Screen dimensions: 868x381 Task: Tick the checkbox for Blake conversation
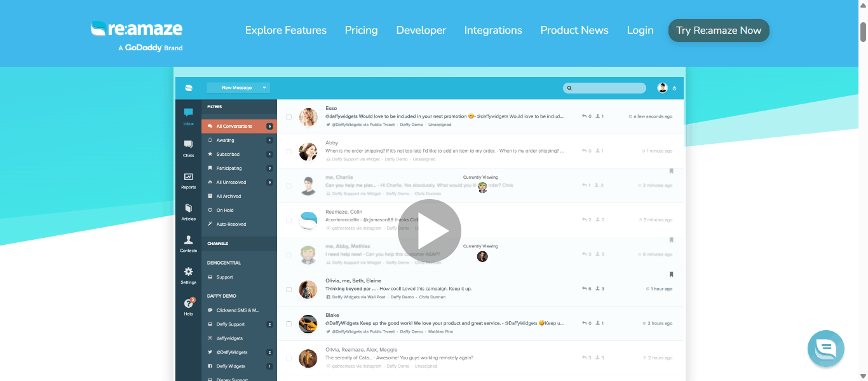(288, 324)
